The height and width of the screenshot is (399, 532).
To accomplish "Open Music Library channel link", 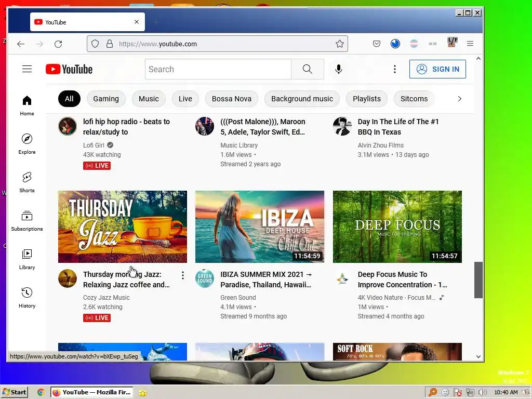I will 239,145.
